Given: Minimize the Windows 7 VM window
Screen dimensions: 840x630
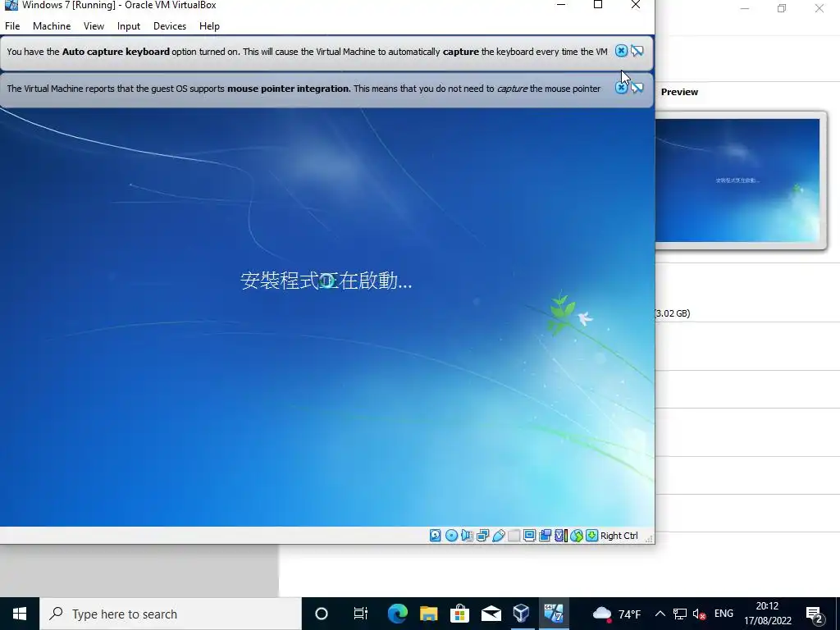Looking at the screenshot, I should (x=561, y=5).
